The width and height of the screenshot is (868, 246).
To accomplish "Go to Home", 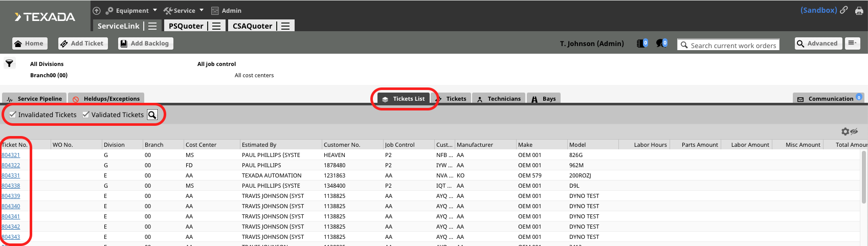I will pyautogui.click(x=30, y=43).
